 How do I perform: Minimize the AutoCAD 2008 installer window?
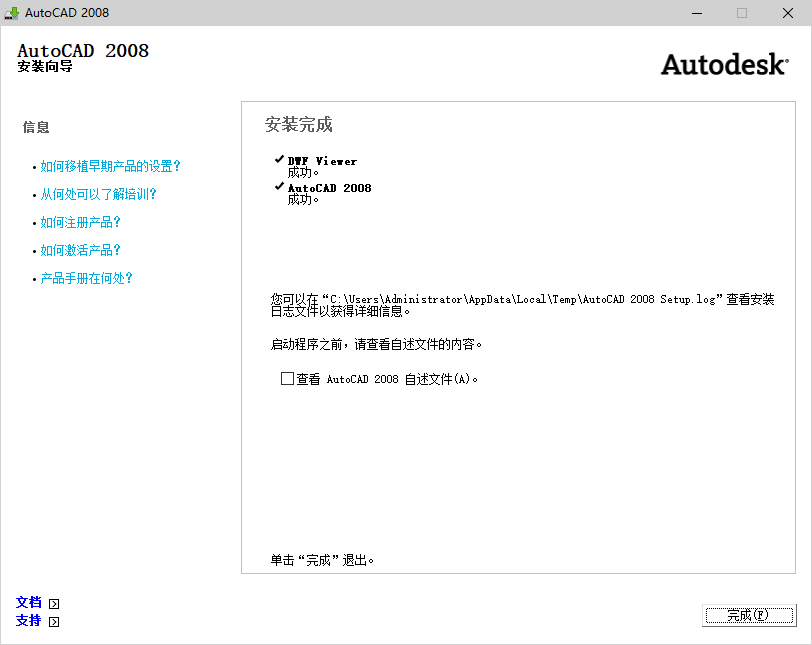pyautogui.click(x=697, y=13)
